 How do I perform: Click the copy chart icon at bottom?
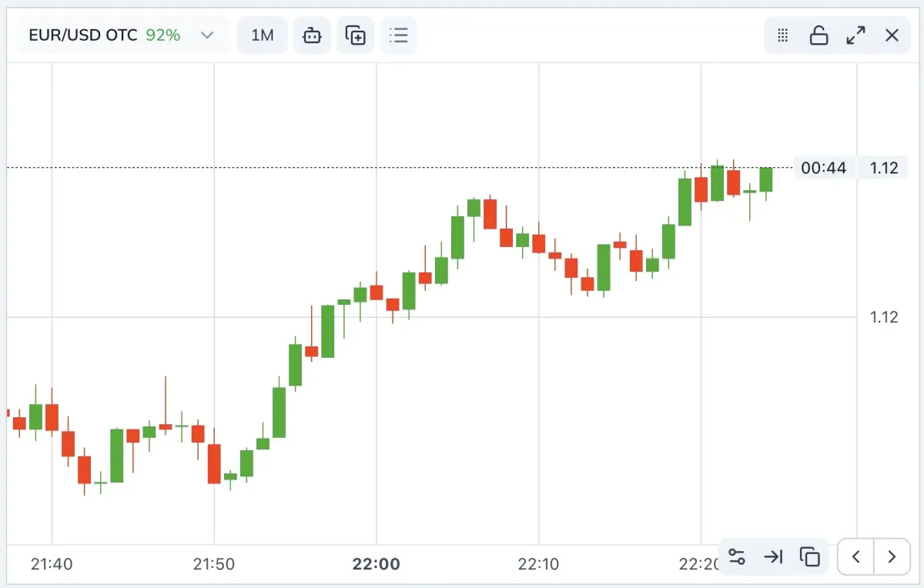[809, 556]
